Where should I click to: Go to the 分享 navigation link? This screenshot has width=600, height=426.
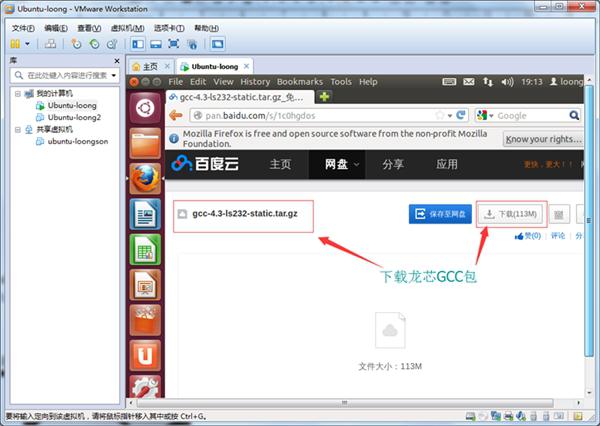pyautogui.click(x=393, y=164)
